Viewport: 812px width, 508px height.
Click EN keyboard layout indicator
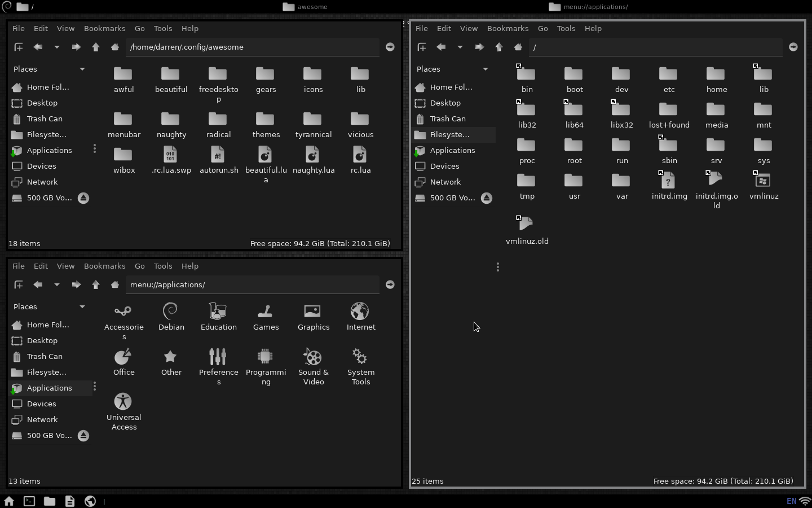tap(792, 501)
